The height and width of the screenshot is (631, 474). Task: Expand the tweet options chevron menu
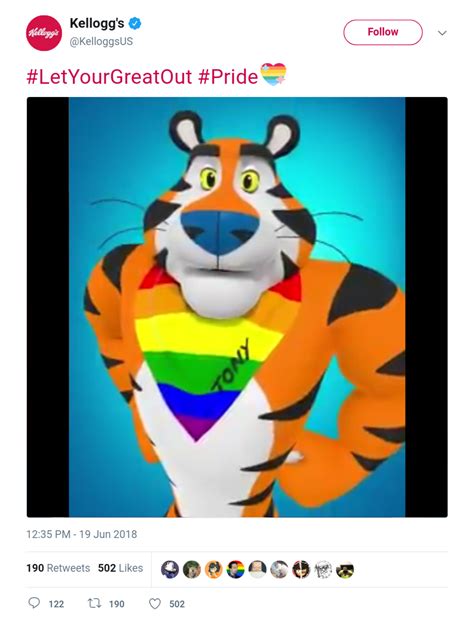click(x=442, y=33)
